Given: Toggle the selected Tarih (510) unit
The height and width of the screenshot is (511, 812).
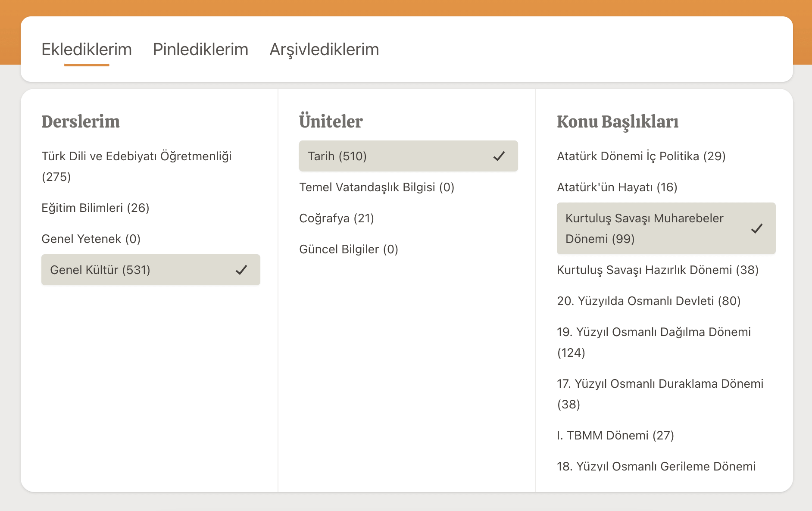Looking at the screenshot, I should (x=337, y=156).
